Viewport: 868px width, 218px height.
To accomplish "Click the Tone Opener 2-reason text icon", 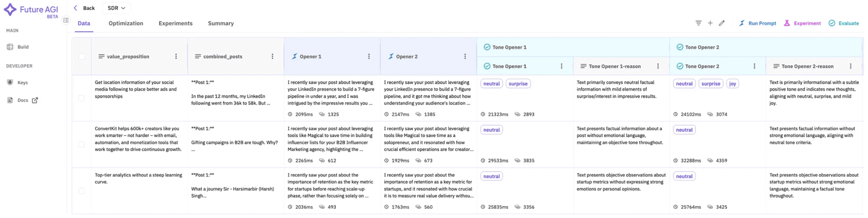I will pyautogui.click(x=776, y=66).
